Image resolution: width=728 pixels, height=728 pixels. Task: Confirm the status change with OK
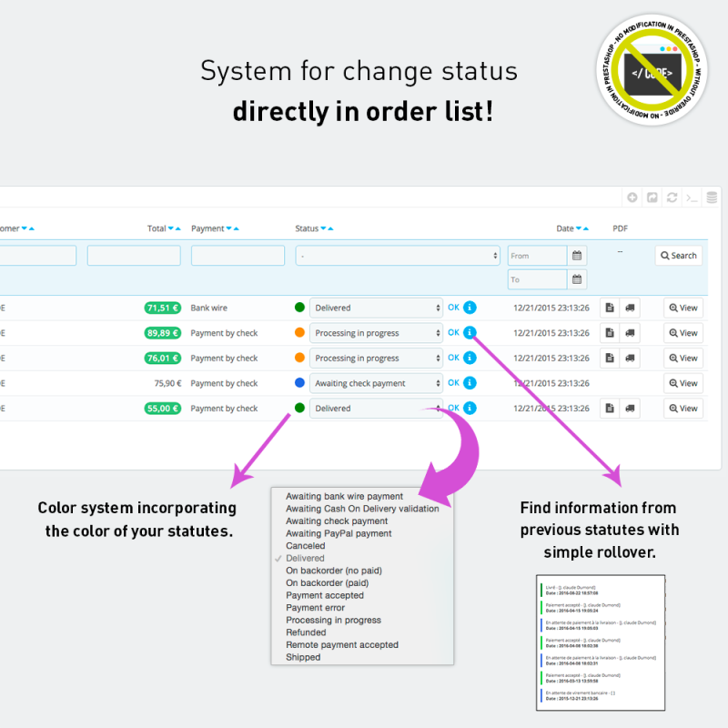pyautogui.click(x=453, y=308)
